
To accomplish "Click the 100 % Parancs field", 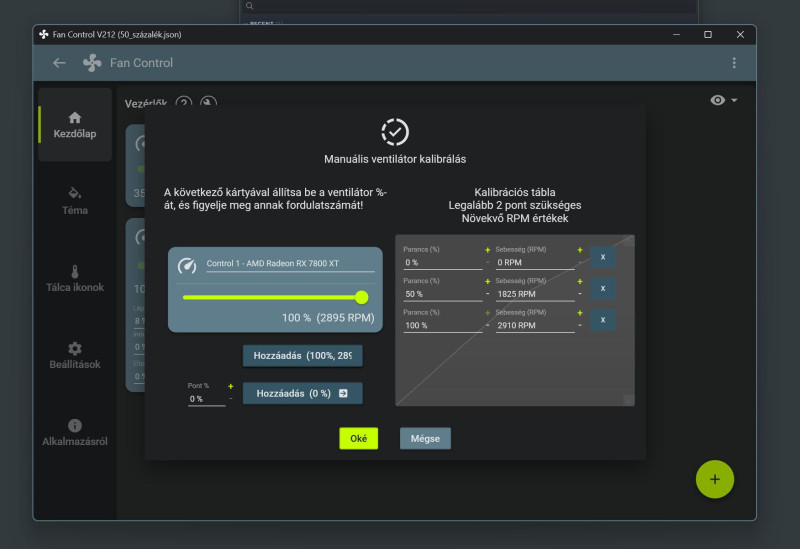I will (442, 326).
